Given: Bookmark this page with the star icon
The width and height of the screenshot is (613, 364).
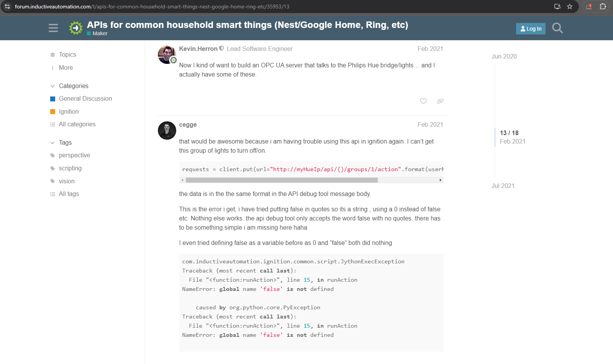Looking at the screenshot, I should click(x=570, y=7).
